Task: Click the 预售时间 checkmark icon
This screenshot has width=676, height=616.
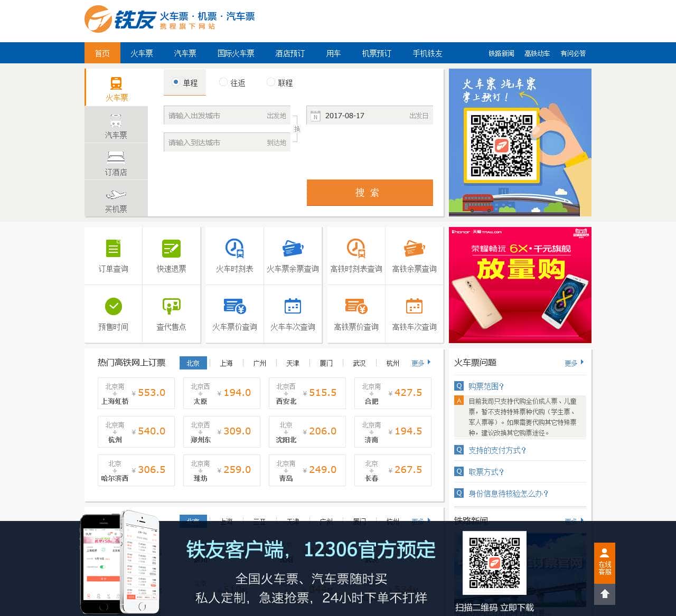Action: (x=114, y=306)
